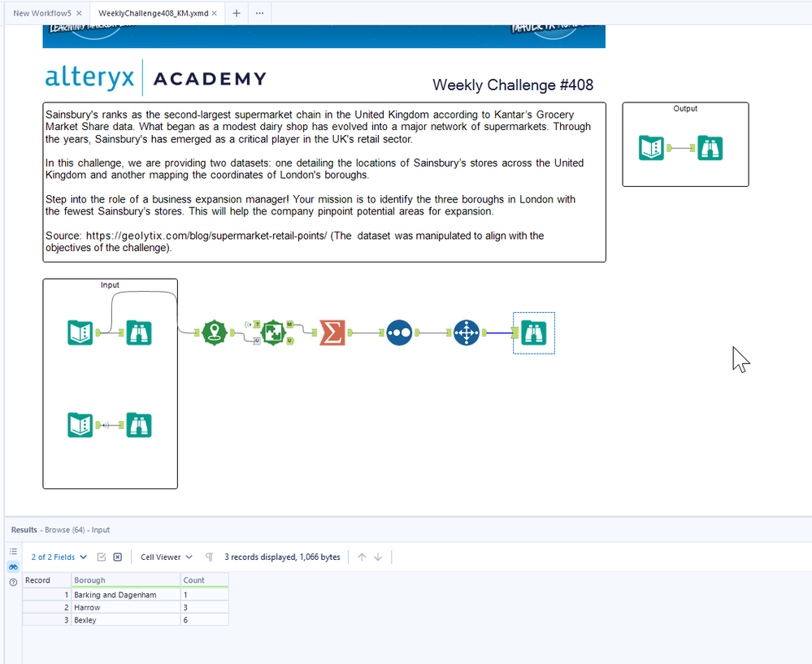Viewport: 812px width, 664px height.
Task: Select top Input Data tool in Input container
Action: click(80, 332)
